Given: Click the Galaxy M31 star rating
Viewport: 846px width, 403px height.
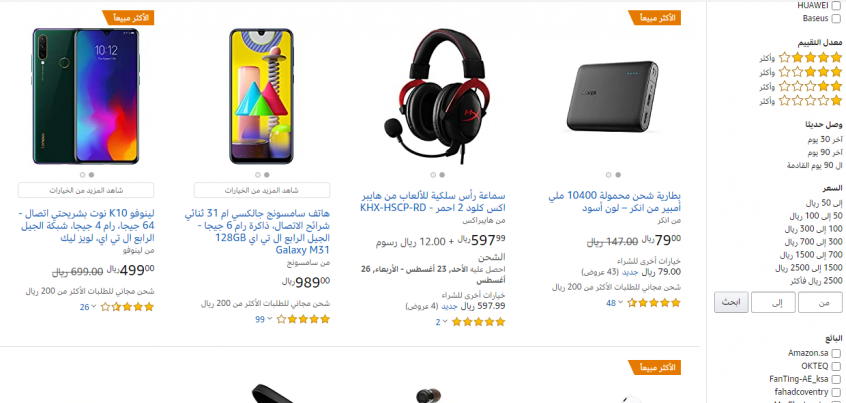Looking at the screenshot, I should click(x=303, y=319).
